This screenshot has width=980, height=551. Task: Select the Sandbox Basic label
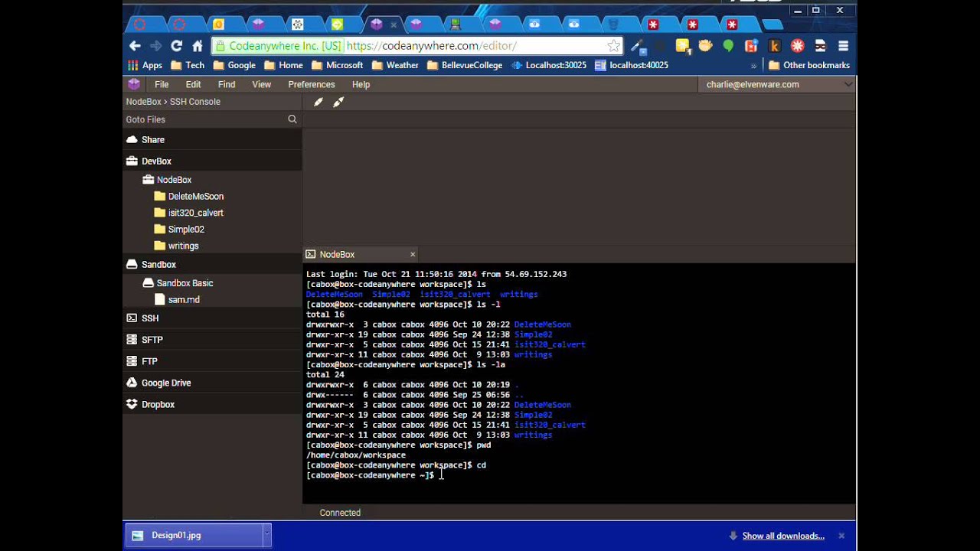pyautogui.click(x=185, y=283)
